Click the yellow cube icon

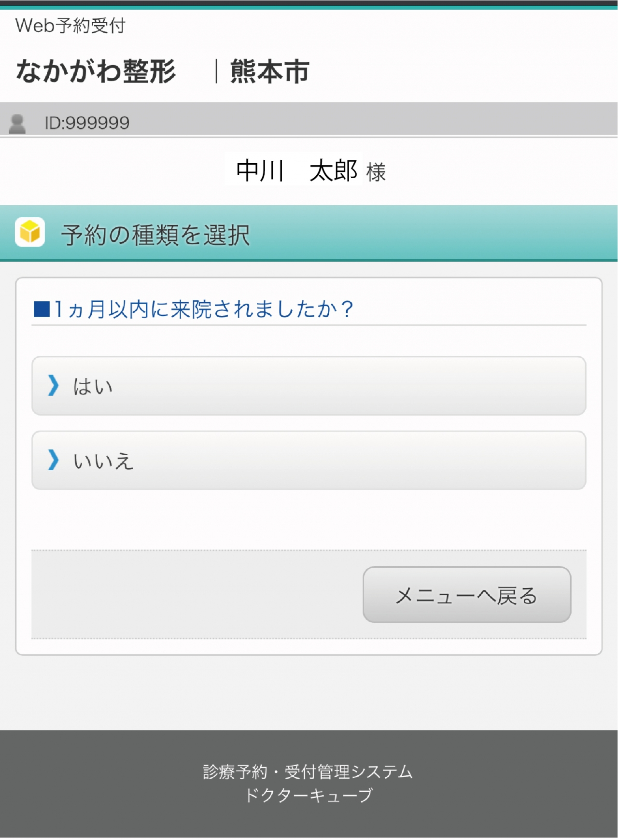click(x=30, y=232)
